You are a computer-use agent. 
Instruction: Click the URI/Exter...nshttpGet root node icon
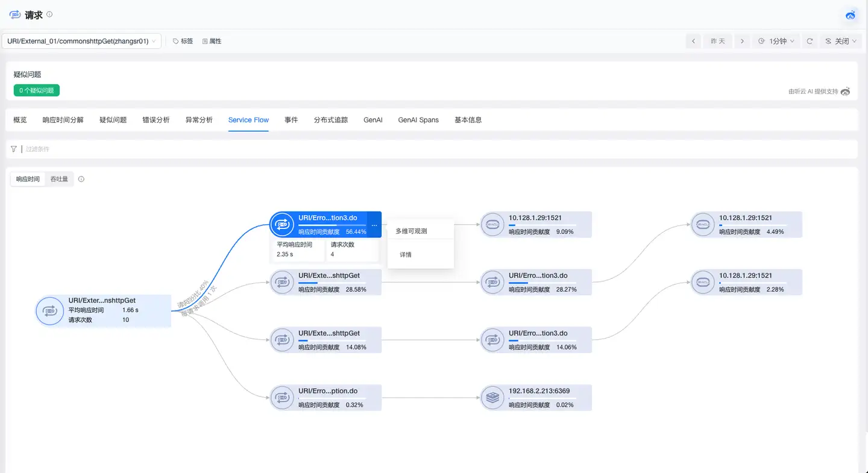coord(49,311)
